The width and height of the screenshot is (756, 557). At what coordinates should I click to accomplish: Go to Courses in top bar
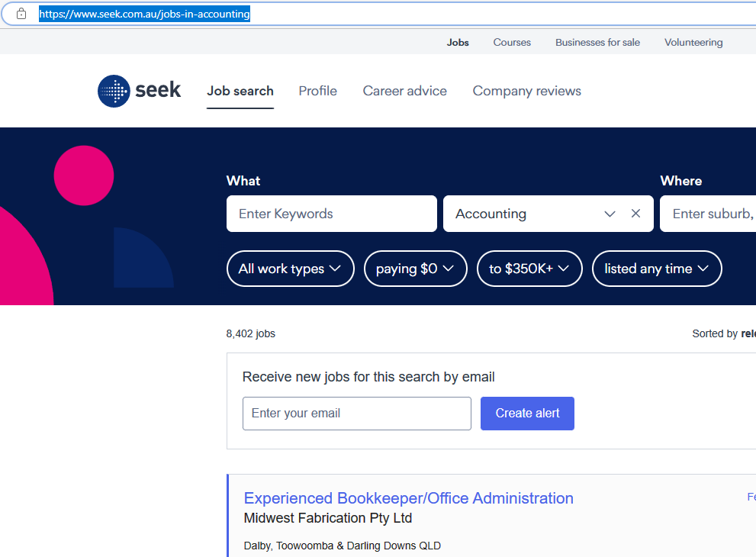(x=512, y=43)
